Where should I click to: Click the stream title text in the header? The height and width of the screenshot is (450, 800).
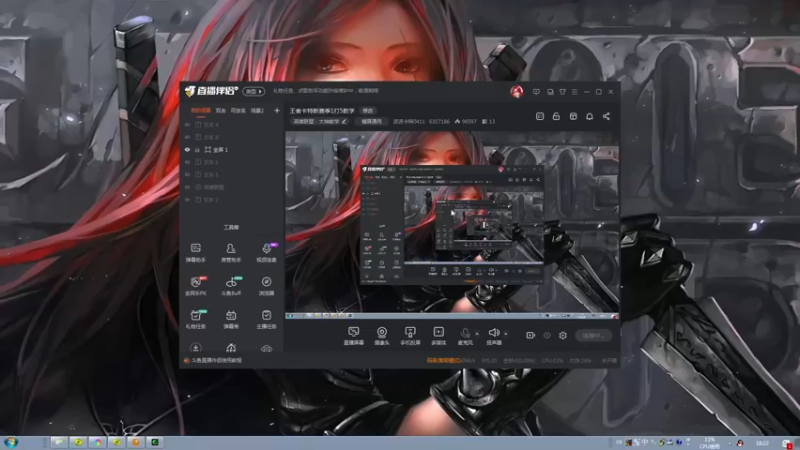pos(322,111)
